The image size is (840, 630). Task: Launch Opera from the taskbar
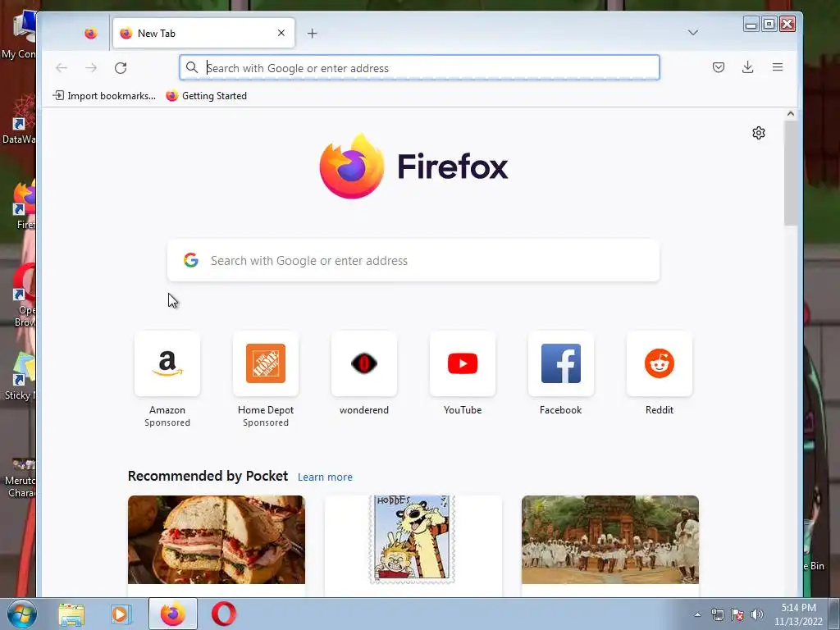pyautogui.click(x=223, y=614)
